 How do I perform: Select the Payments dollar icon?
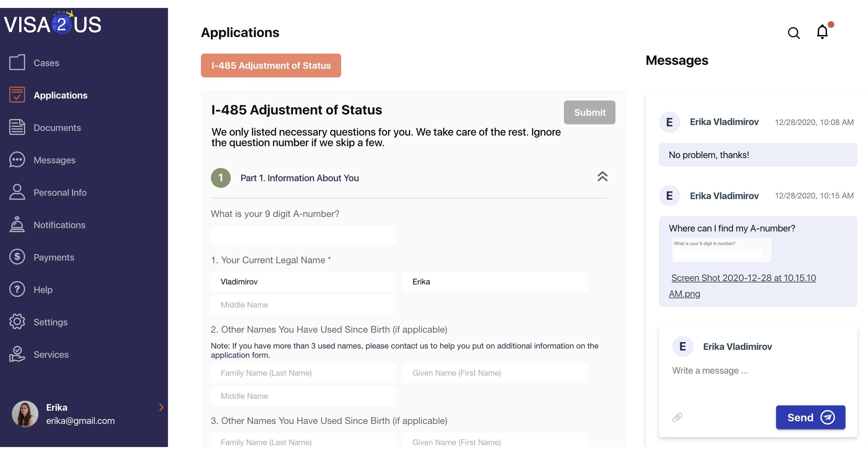tap(17, 257)
